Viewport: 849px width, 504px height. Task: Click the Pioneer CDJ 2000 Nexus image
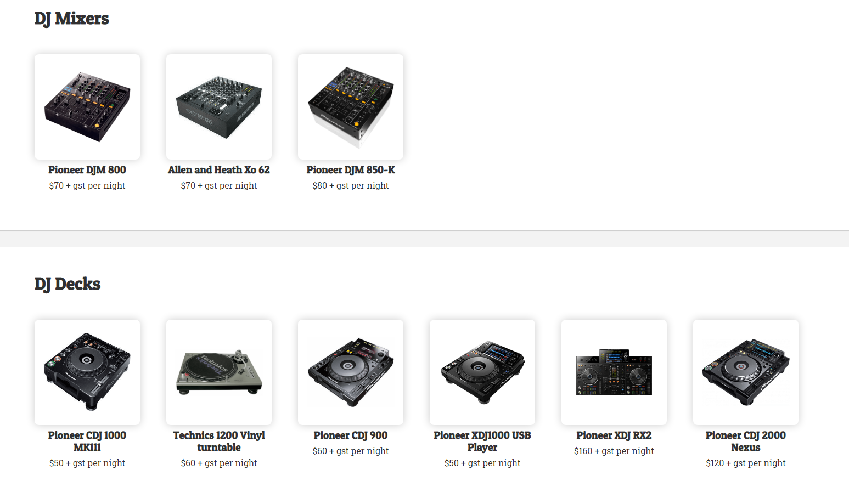coord(746,372)
